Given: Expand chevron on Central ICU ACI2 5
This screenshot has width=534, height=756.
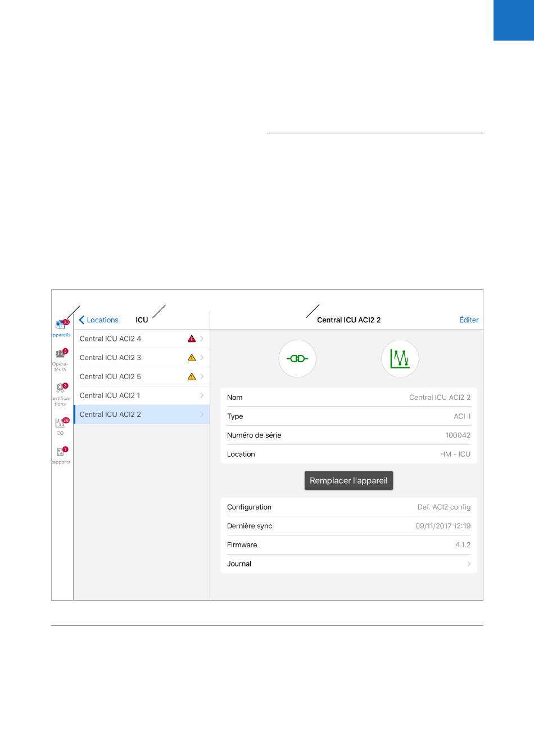Looking at the screenshot, I should tap(202, 377).
